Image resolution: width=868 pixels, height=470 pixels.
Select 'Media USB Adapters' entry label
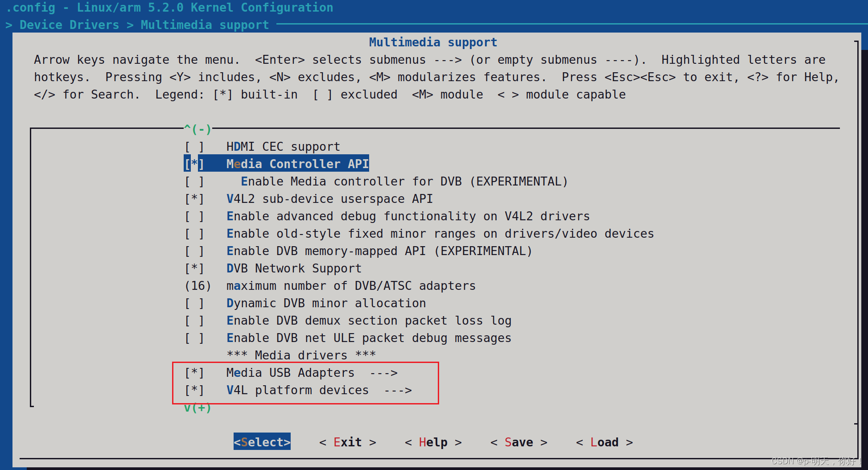pyautogui.click(x=290, y=373)
